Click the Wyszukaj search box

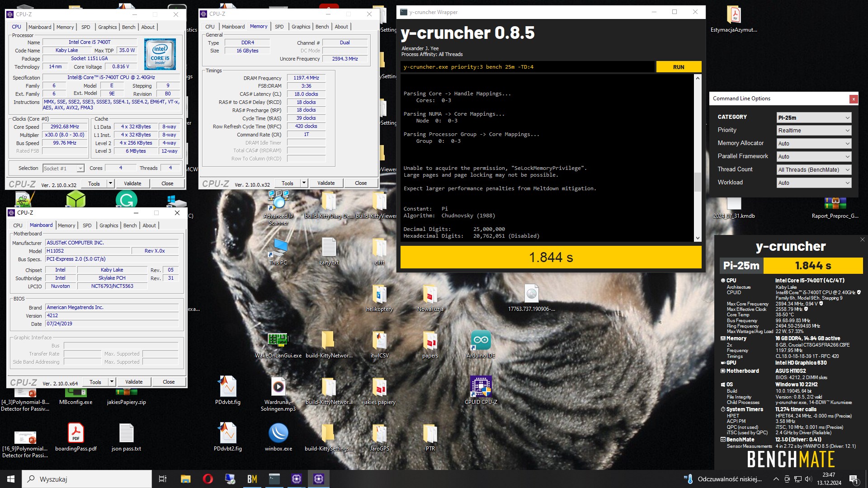pyautogui.click(x=87, y=479)
